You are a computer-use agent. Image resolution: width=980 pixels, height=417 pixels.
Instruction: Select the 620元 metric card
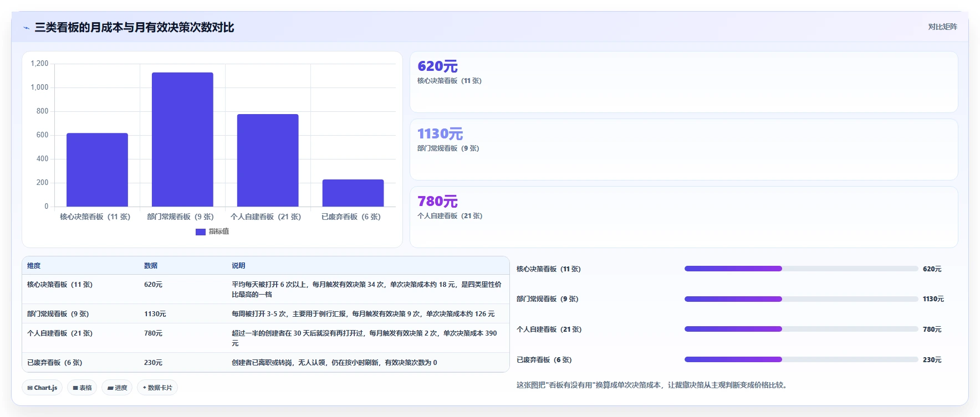[683, 82]
